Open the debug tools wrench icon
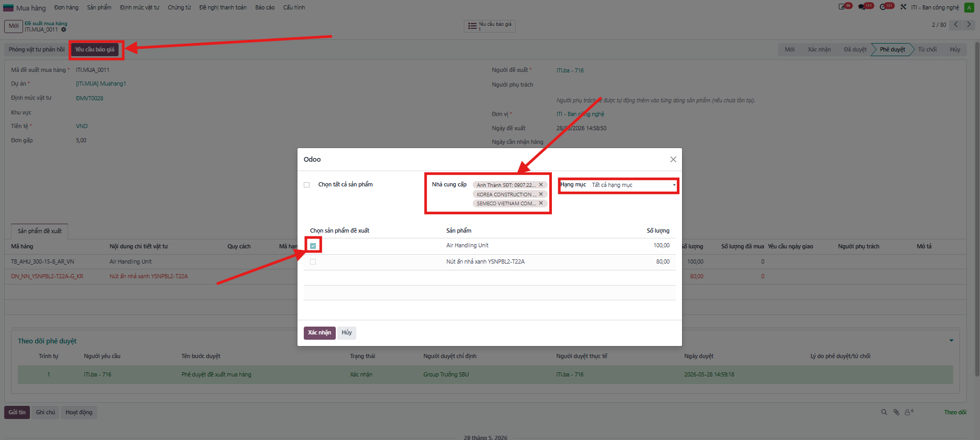Screen dimensions: 980x440 (903, 7)
